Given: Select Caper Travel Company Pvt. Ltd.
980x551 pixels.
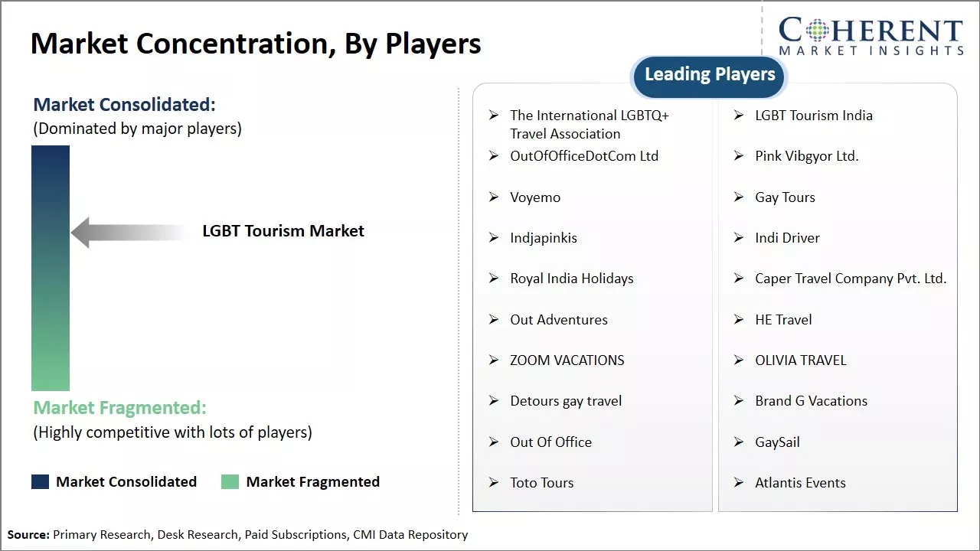Looking at the screenshot, I should pos(851,279).
